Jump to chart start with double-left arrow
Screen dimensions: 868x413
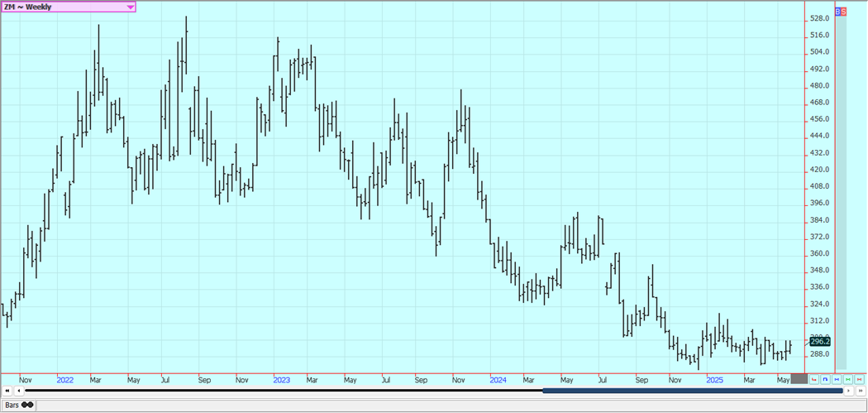7,391
